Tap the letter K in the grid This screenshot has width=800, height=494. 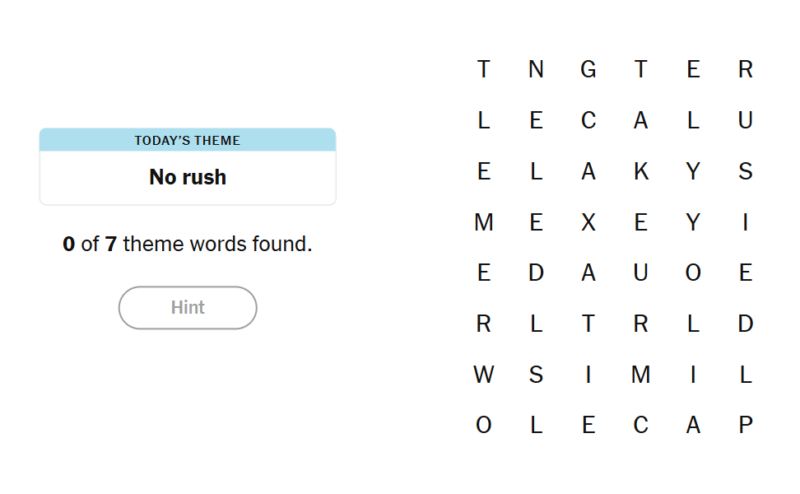coord(641,171)
